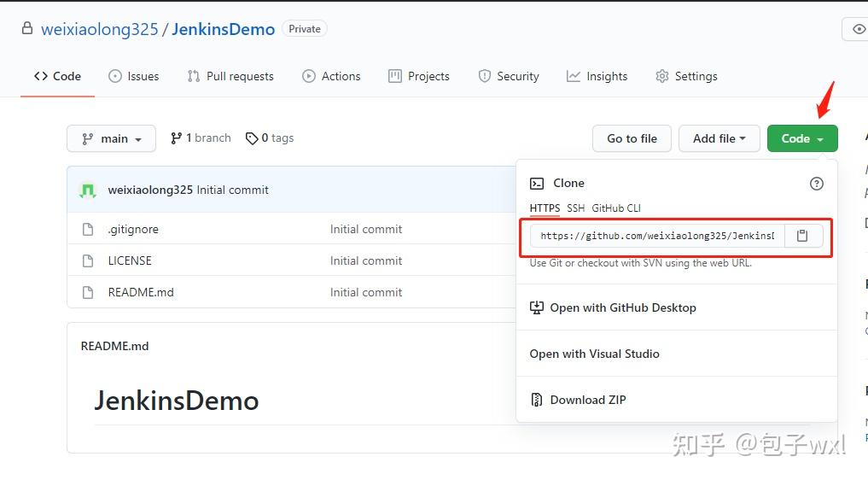Click weixiaolong325 avatar in commit row
The height and width of the screenshot is (480, 868).
pos(88,190)
